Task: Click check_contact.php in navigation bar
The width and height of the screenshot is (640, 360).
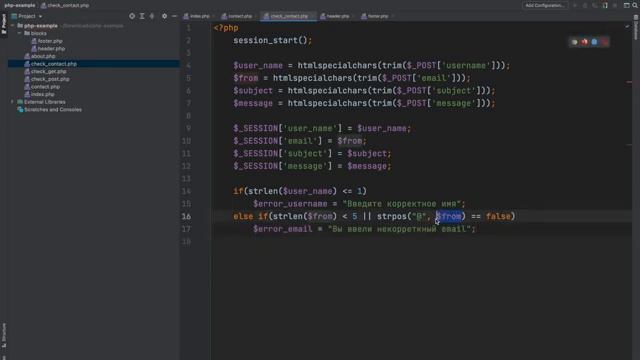Action: 65,5
